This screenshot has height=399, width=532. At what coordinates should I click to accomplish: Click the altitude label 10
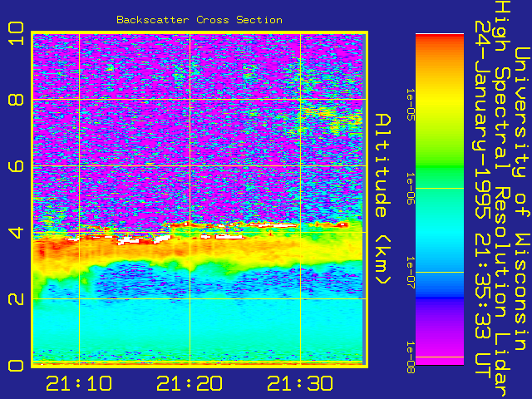pos(16,33)
